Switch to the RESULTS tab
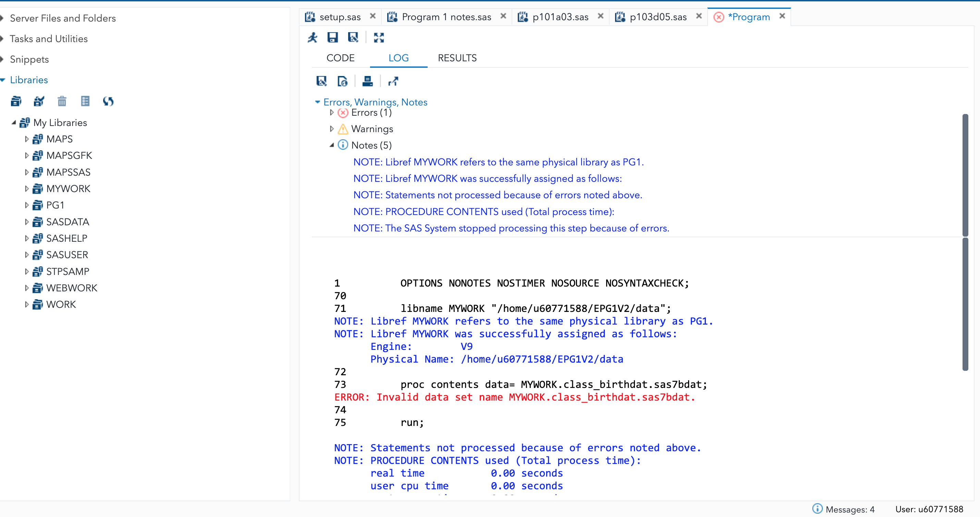980x517 pixels. 457,58
